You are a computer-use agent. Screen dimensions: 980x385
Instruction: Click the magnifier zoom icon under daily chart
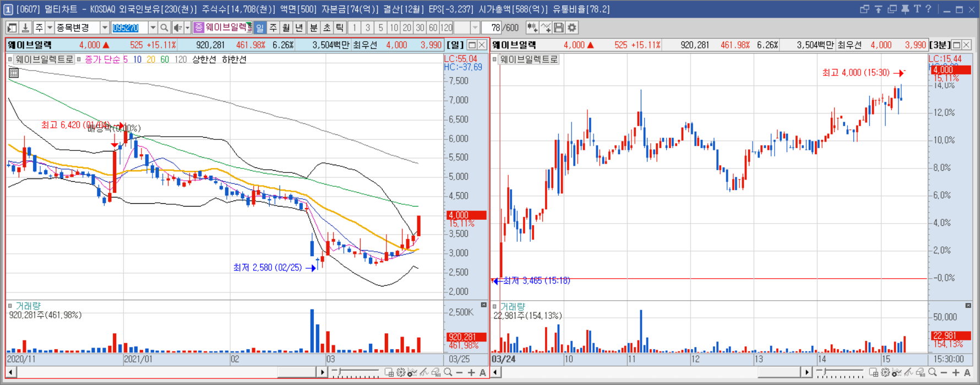click(x=448, y=373)
